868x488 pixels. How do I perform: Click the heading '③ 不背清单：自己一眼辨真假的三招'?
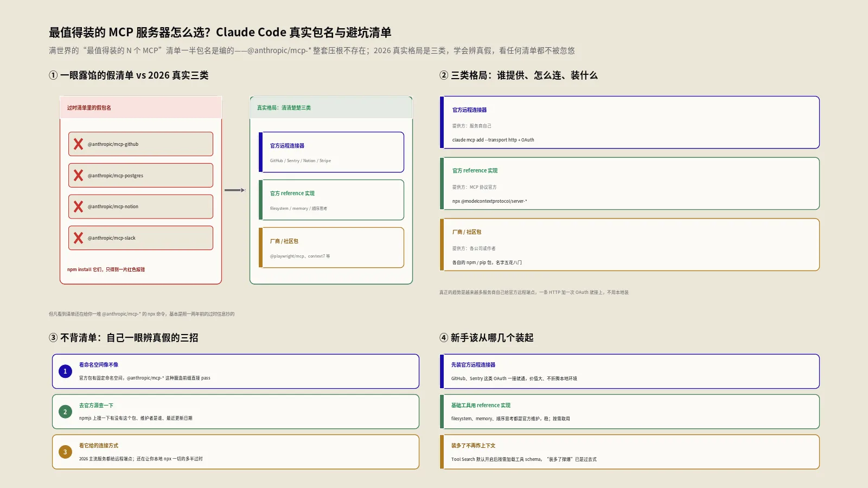pos(124,338)
